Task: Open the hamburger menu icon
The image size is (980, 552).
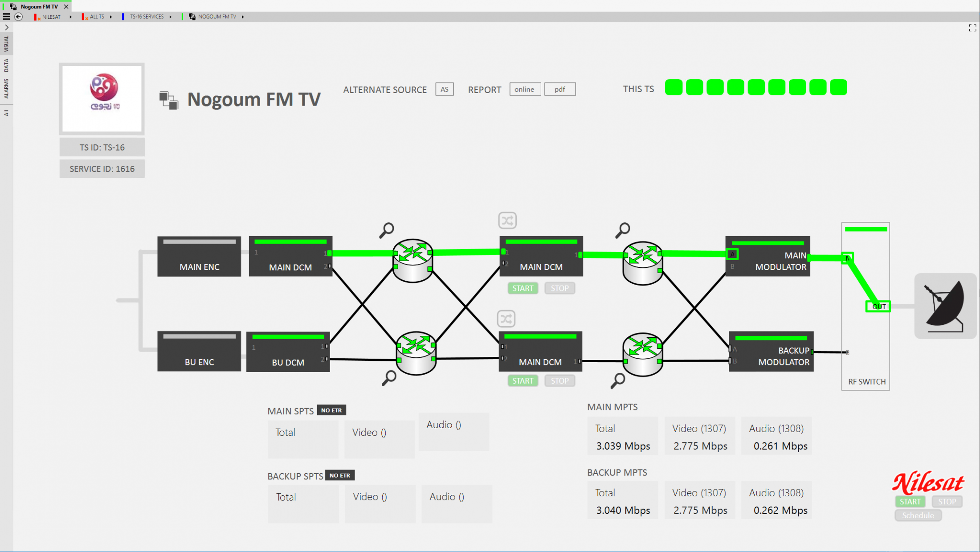Action: 6,16
